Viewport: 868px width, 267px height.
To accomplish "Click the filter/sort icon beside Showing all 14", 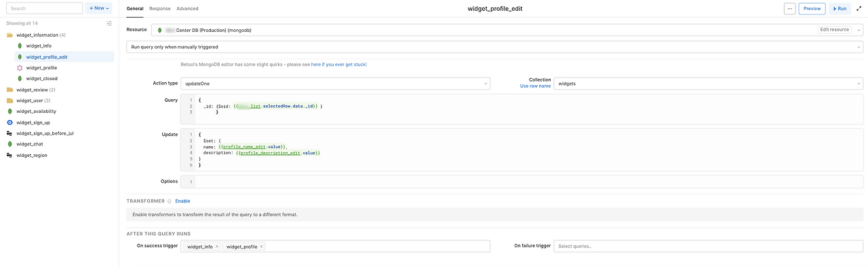I will 109,23.
